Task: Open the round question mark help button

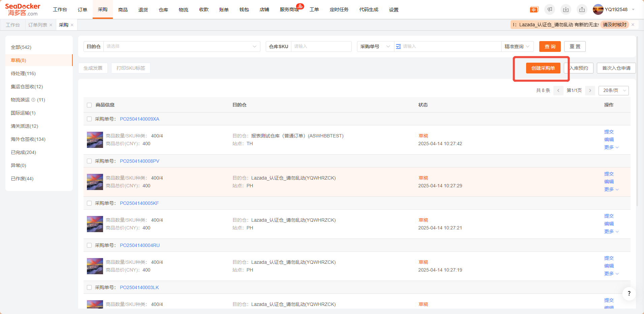Action: click(x=629, y=293)
